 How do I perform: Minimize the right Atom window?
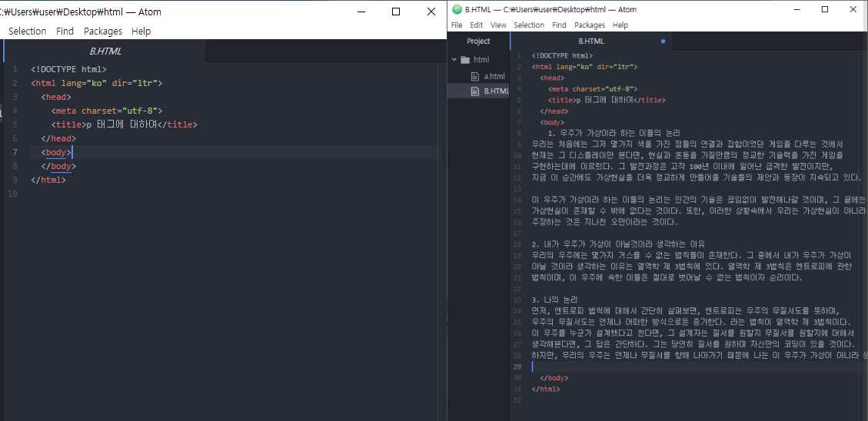[797, 9]
